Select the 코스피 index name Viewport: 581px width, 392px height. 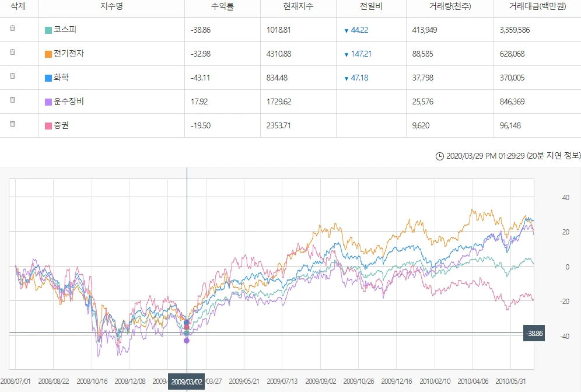click(x=65, y=30)
